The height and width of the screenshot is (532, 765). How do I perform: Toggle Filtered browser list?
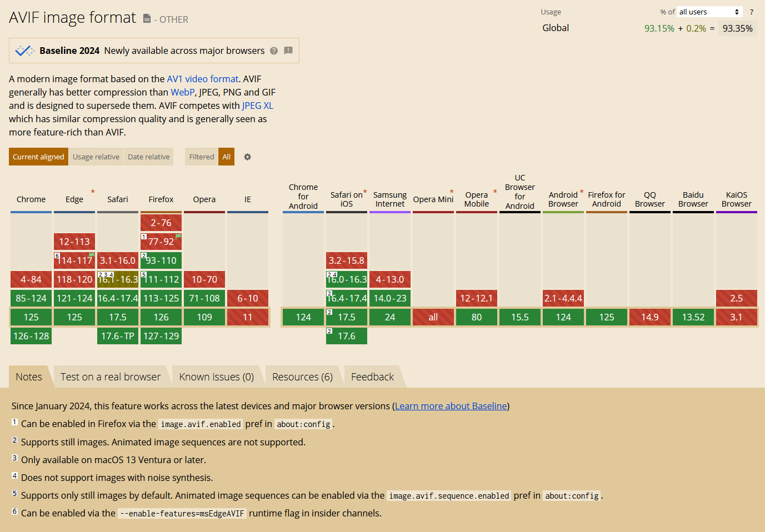point(202,157)
